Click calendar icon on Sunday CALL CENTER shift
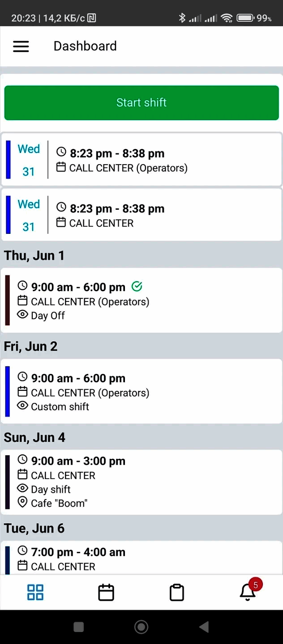283x644 pixels. click(x=22, y=475)
